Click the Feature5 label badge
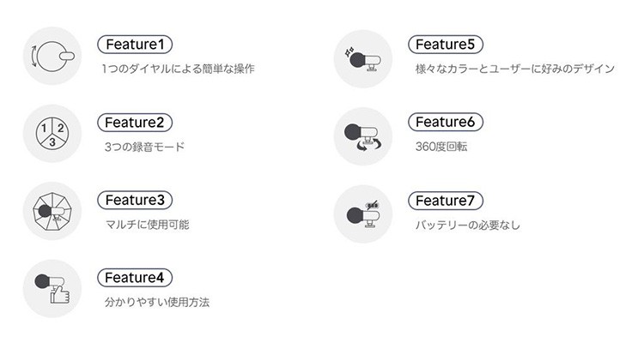The width and height of the screenshot is (644, 343). (446, 45)
